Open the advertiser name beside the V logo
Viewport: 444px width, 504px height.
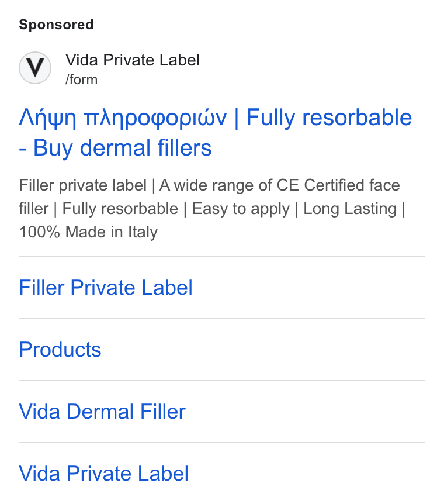pyautogui.click(x=133, y=60)
